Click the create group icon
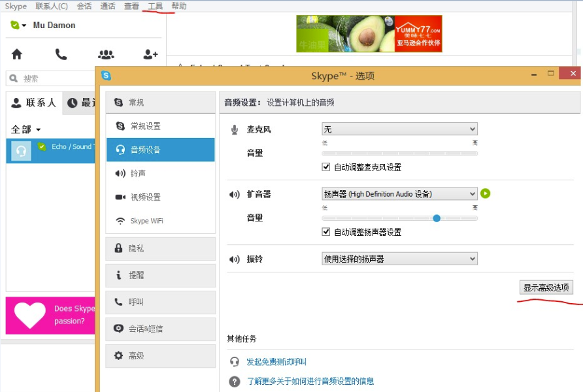The image size is (583, 392). 106,55
